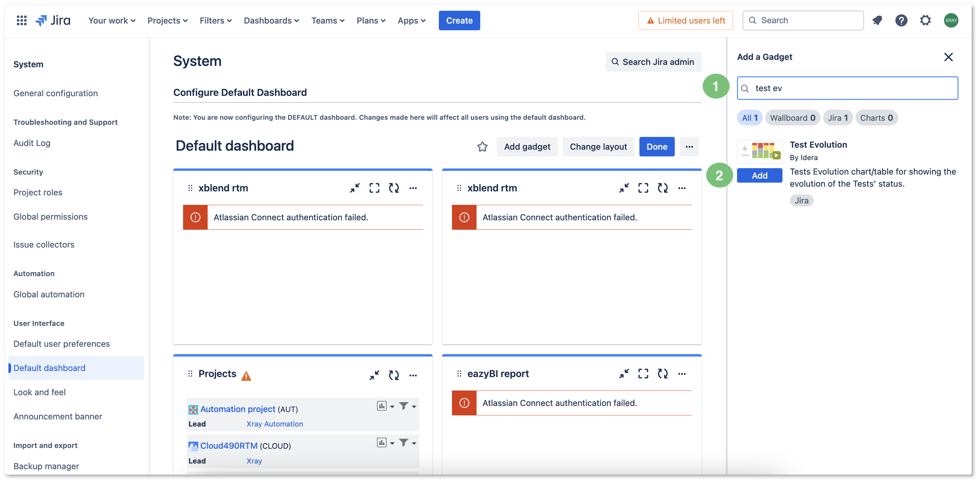Refresh the first xblend rtm gadget
The width and height of the screenshot is (980, 483).
point(394,188)
